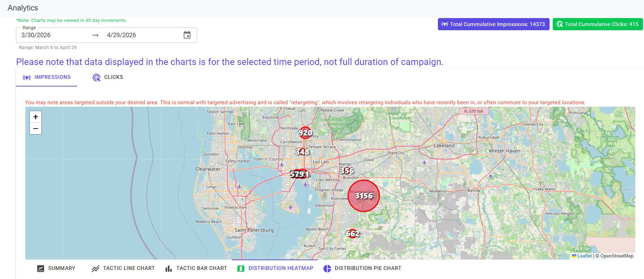
Task: Click the 5791 heatmap marker
Action: [300, 174]
